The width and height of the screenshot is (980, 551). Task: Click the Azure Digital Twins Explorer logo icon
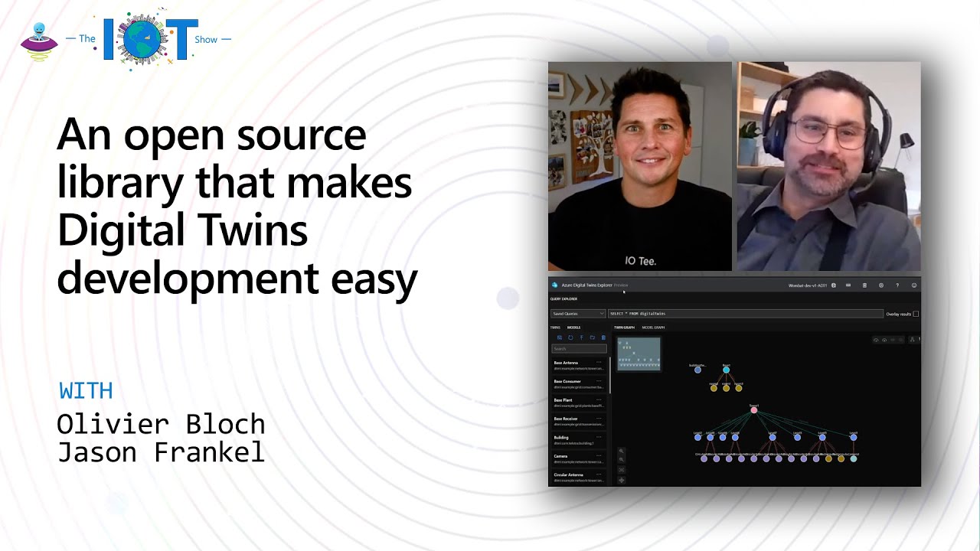[x=555, y=285]
